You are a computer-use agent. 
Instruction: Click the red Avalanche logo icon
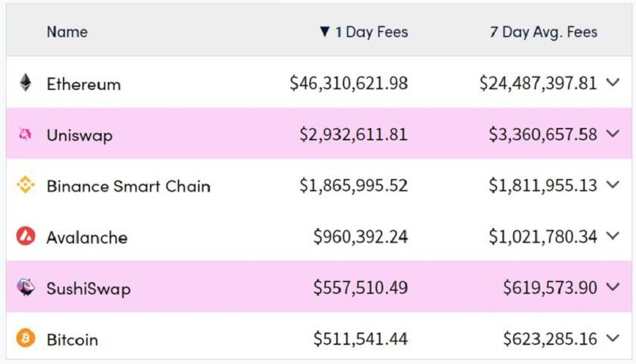[x=26, y=237]
